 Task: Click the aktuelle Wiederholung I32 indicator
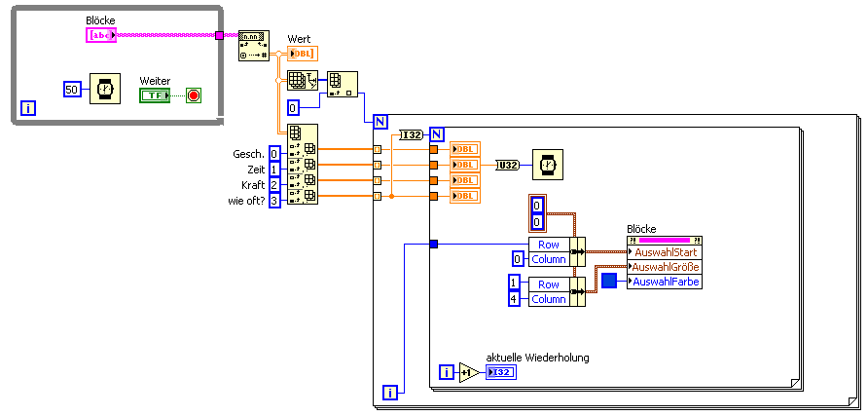pyautogui.click(x=501, y=372)
